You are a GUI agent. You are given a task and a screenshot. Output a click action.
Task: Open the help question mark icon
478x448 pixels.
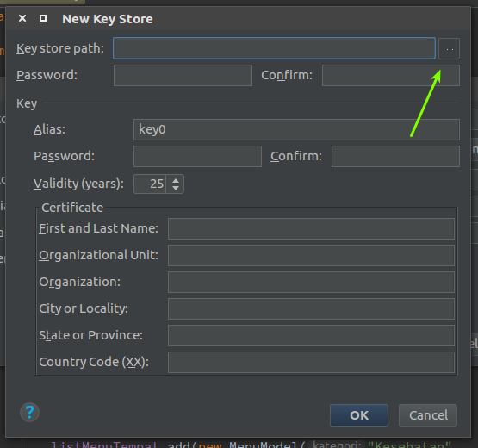pos(29,413)
